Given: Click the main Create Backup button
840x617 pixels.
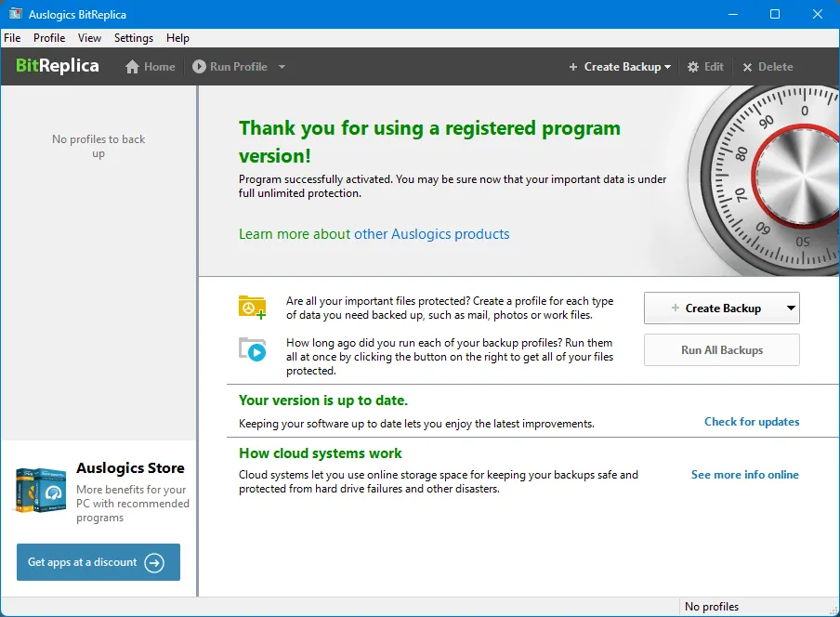Looking at the screenshot, I should (722, 308).
